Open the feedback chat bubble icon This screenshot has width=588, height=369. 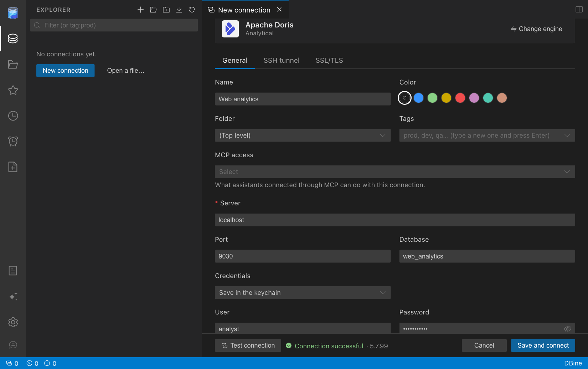[13, 345]
